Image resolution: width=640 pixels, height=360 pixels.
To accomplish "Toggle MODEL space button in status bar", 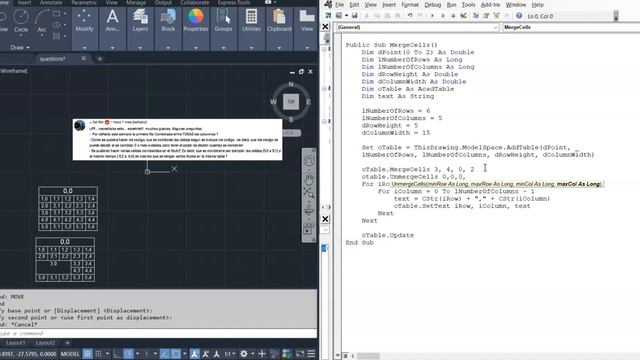I will tap(70, 354).
